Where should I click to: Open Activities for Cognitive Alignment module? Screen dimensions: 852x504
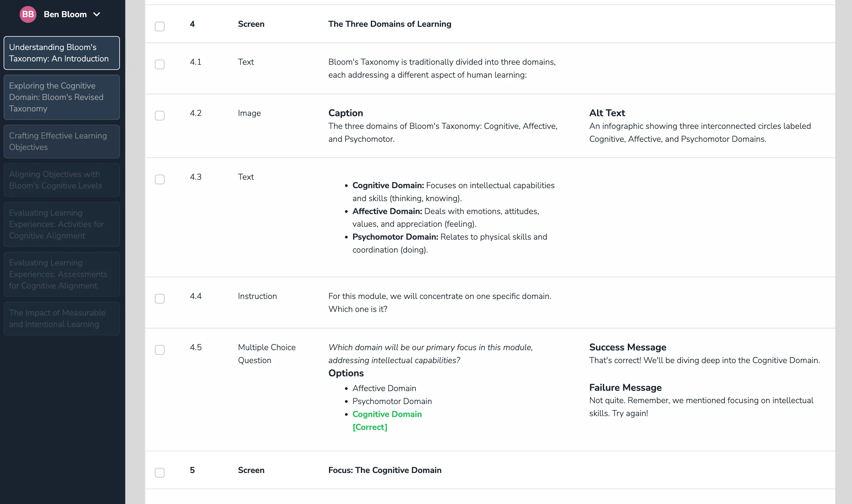(x=61, y=224)
